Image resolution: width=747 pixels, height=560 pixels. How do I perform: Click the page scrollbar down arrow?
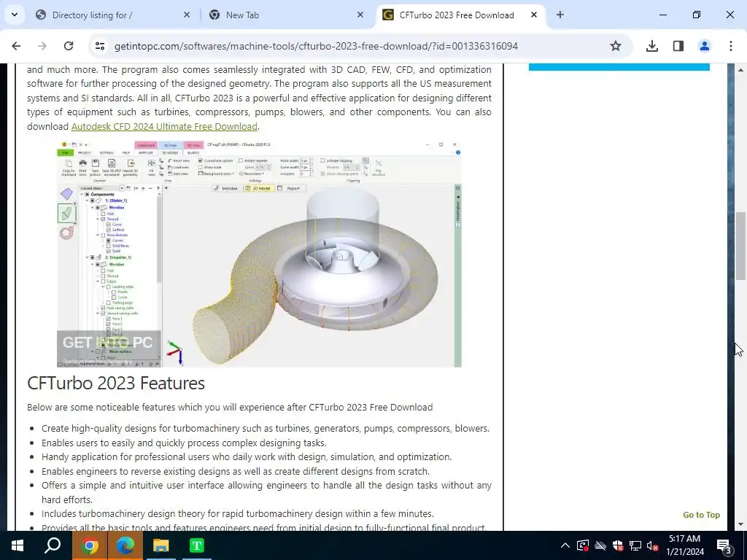click(740, 524)
